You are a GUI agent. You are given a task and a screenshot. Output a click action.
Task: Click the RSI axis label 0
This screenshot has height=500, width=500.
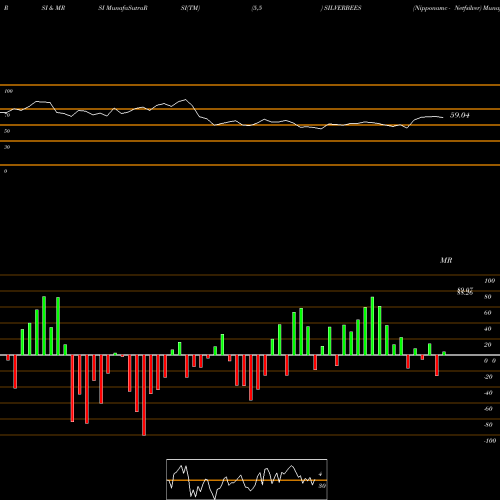[5, 171]
